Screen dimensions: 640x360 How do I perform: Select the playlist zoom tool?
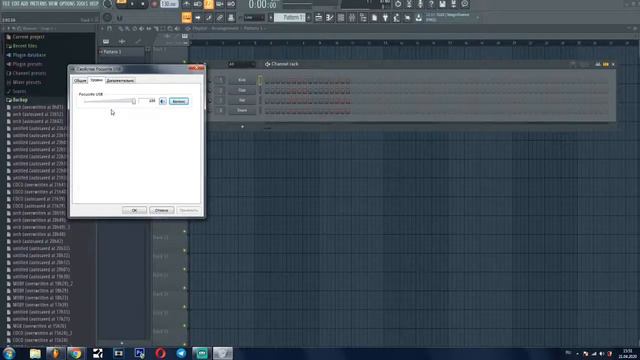pos(170,29)
